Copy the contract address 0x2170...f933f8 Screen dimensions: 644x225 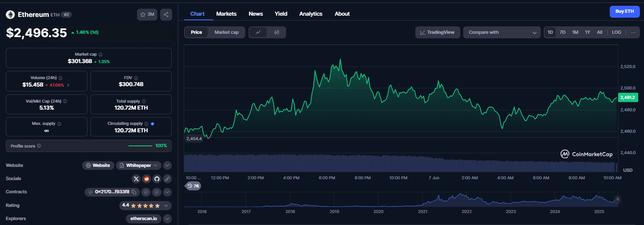[x=134, y=192]
